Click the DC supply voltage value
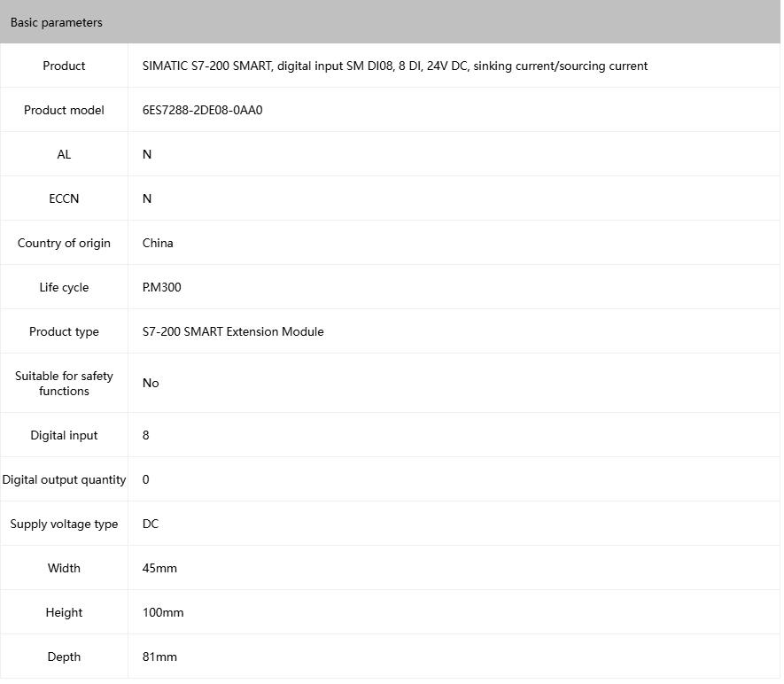This screenshot has height=684, width=784. [151, 524]
